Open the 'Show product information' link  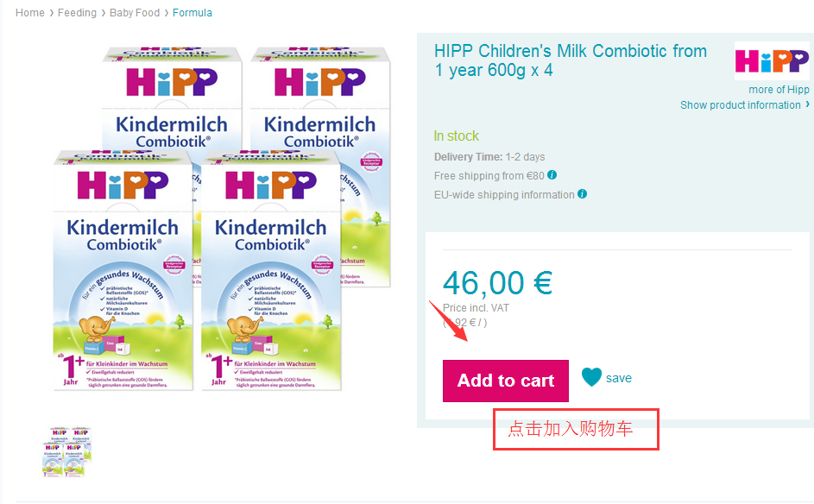pos(740,105)
